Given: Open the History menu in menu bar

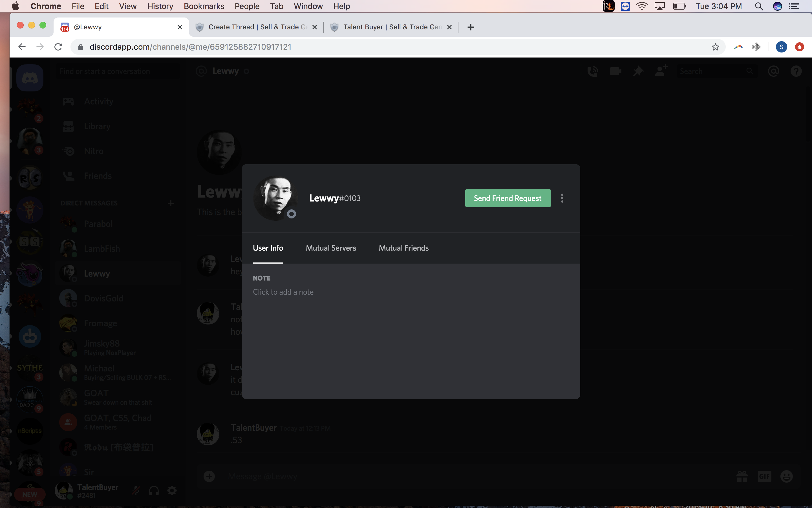Looking at the screenshot, I should pyautogui.click(x=160, y=6).
